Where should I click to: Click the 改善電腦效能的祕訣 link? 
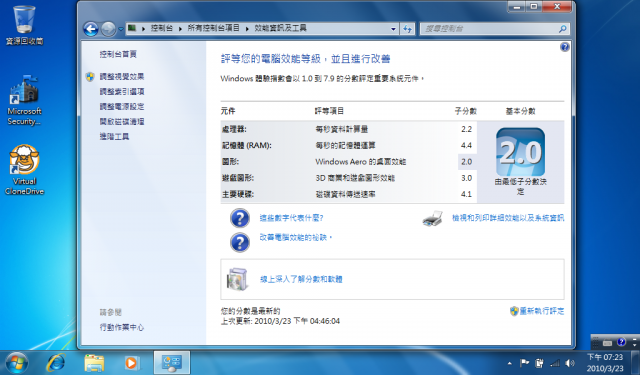tap(296, 237)
